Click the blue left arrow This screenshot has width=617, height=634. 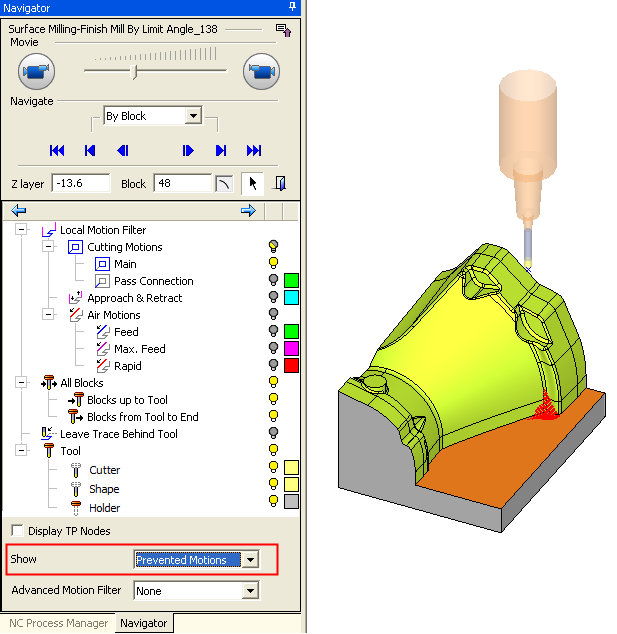(x=19, y=210)
